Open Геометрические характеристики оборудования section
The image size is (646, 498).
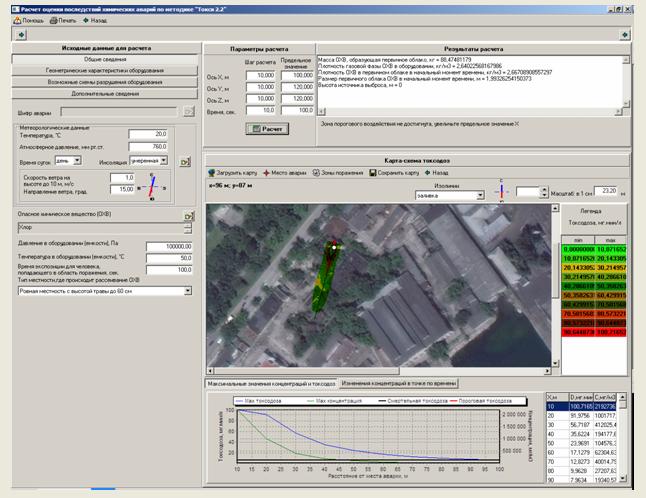pos(103,71)
